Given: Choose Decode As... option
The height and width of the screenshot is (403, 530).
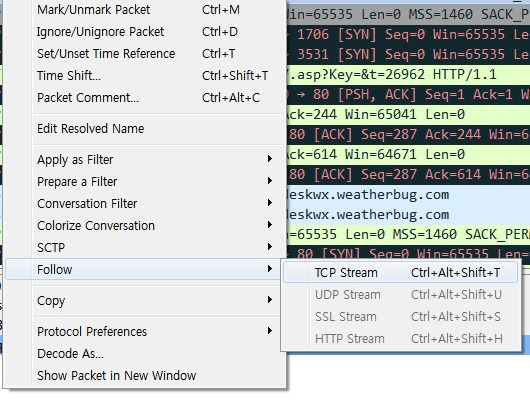Looking at the screenshot, I should click(144, 354).
